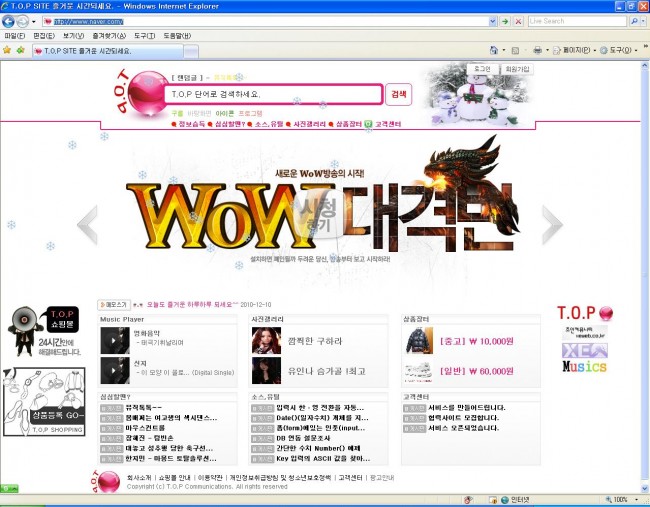Screen dimensions: 650x507
Task: Open the 상품장터 navigation link
Action: pos(349,124)
